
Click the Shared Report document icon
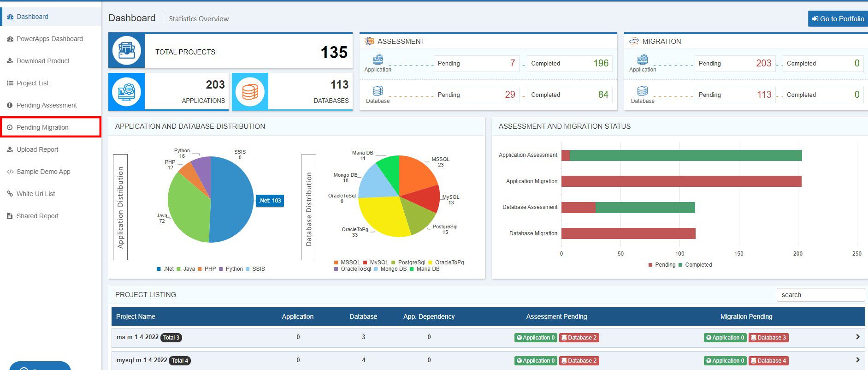[10, 216]
